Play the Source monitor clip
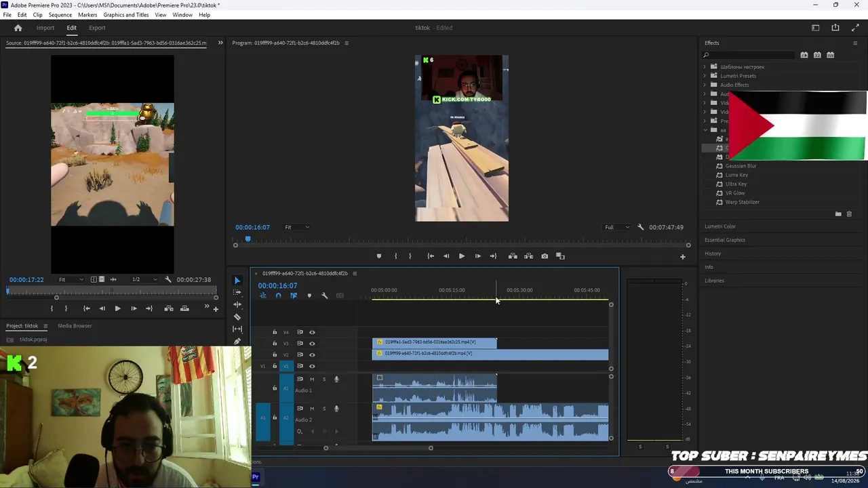The image size is (868, 488). point(117,308)
